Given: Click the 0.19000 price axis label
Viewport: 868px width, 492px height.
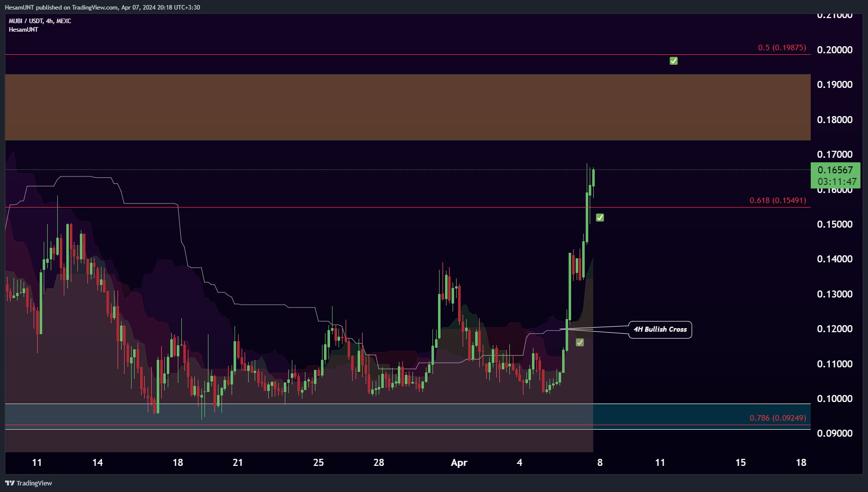Looking at the screenshot, I should pyautogui.click(x=835, y=84).
